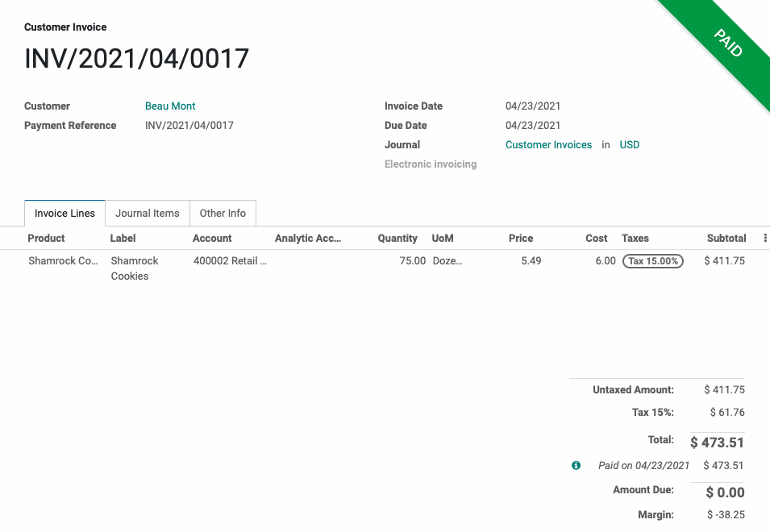The width and height of the screenshot is (770, 532).
Task: Click the Tax 15.00% tag
Action: [x=652, y=261]
